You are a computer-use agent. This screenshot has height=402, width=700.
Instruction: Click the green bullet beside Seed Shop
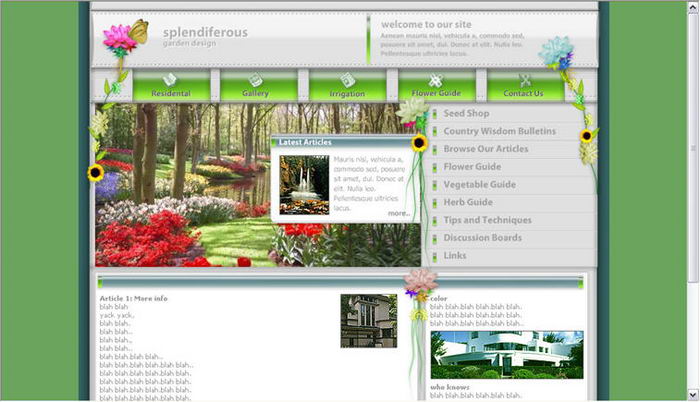click(436, 114)
